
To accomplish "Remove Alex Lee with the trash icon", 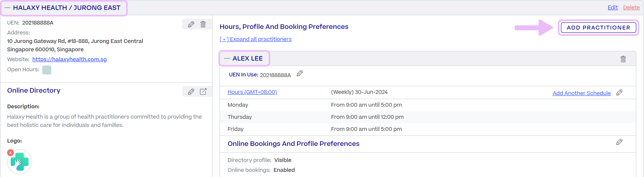I will tap(623, 59).
